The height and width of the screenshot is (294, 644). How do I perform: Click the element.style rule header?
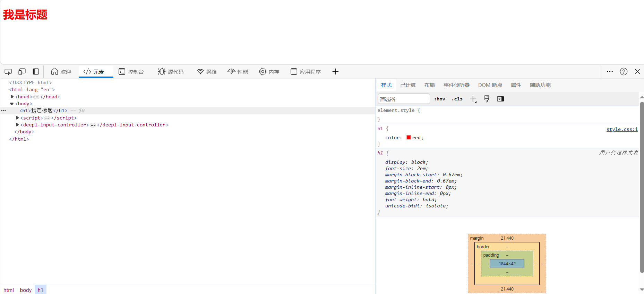399,110
